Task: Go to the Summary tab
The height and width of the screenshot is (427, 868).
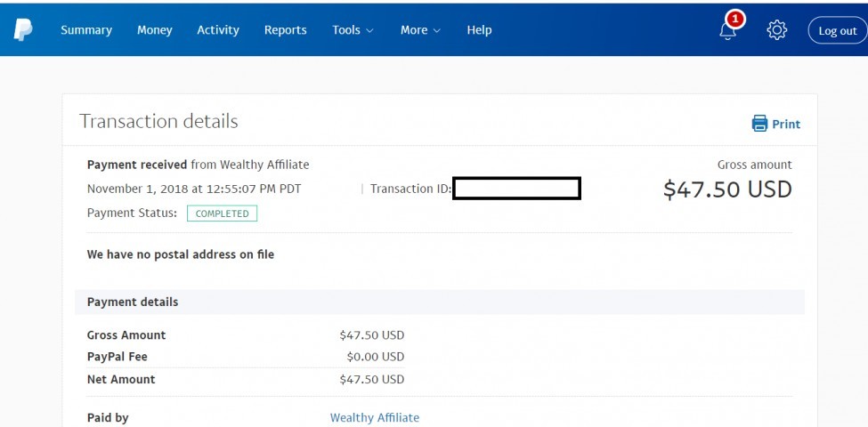Action: (x=86, y=30)
